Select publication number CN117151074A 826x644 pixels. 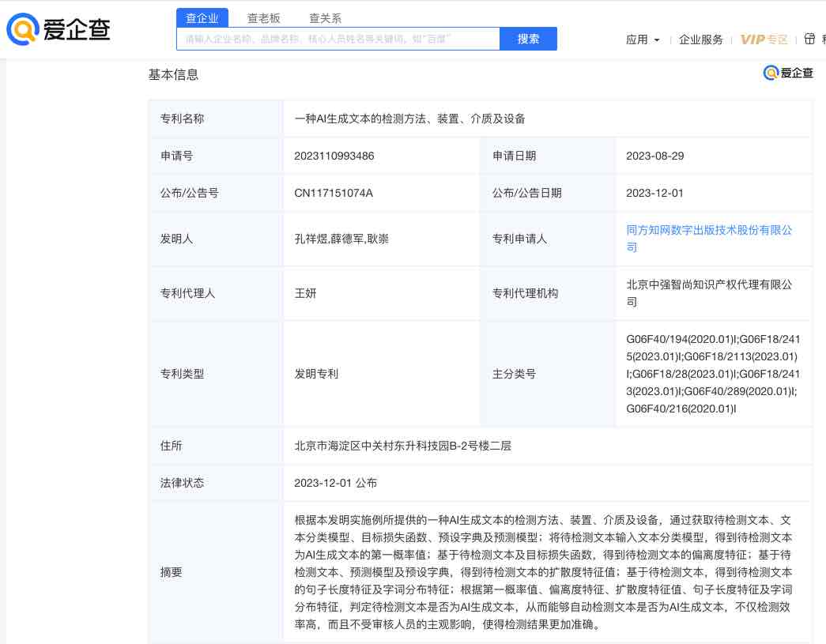coord(334,193)
